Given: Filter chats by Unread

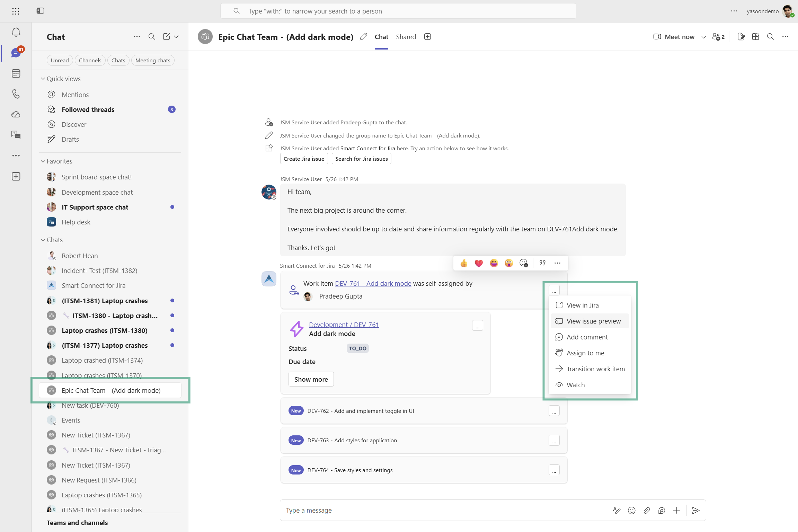Looking at the screenshot, I should [x=60, y=60].
